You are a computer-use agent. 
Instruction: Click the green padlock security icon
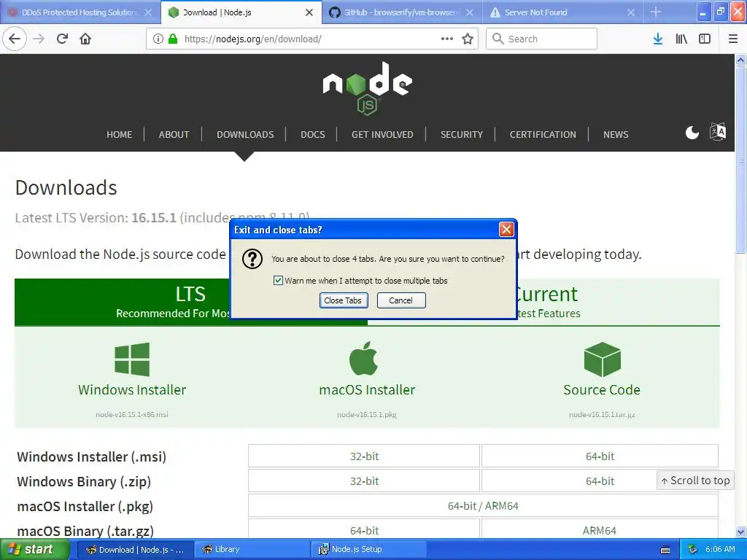[173, 39]
